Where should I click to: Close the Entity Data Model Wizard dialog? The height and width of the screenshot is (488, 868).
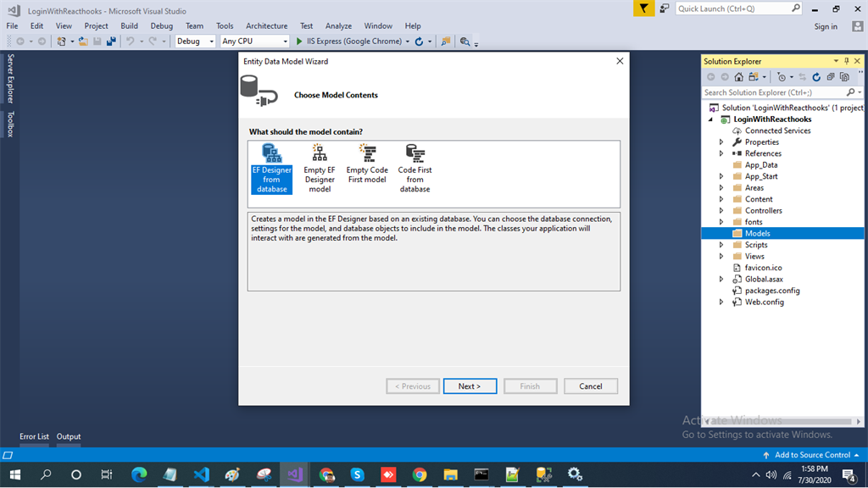click(620, 61)
